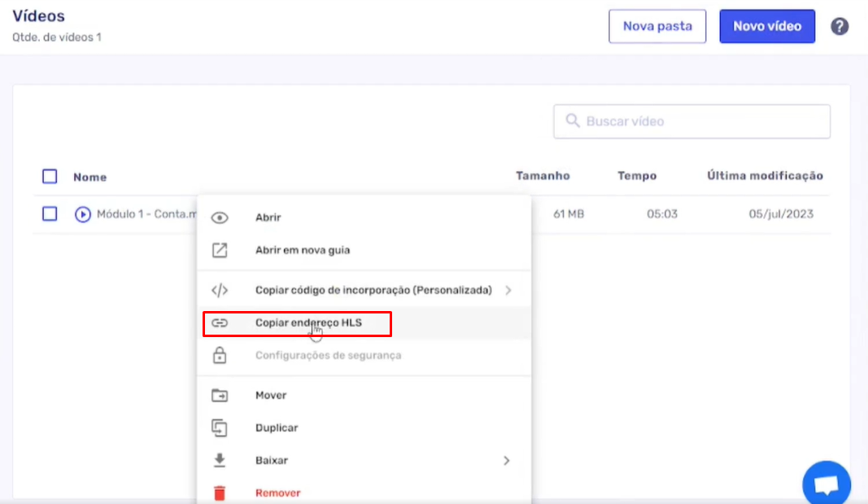Play the Módulo 1 video icon
The image size is (868, 504).
pyautogui.click(x=82, y=215)
